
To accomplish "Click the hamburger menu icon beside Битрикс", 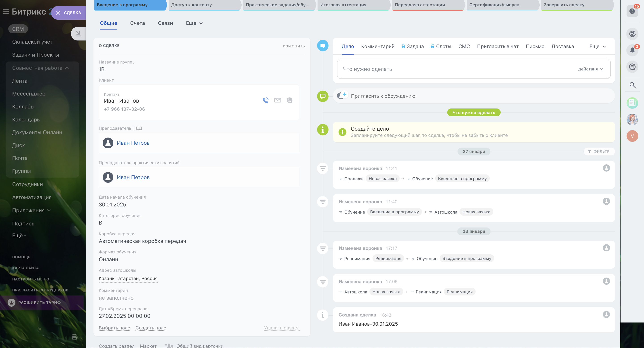I will (x=6, y=11).
